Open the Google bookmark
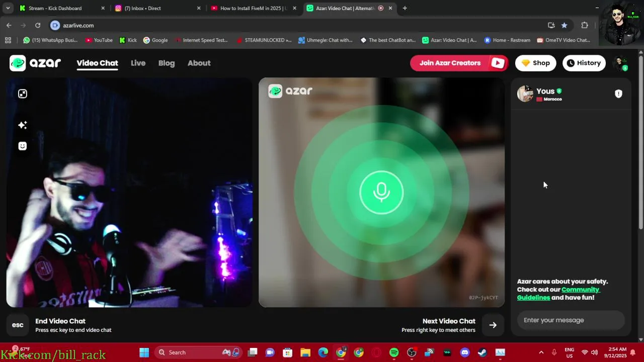This screenshot has height=362, width=644. click(x=155, y=40)
